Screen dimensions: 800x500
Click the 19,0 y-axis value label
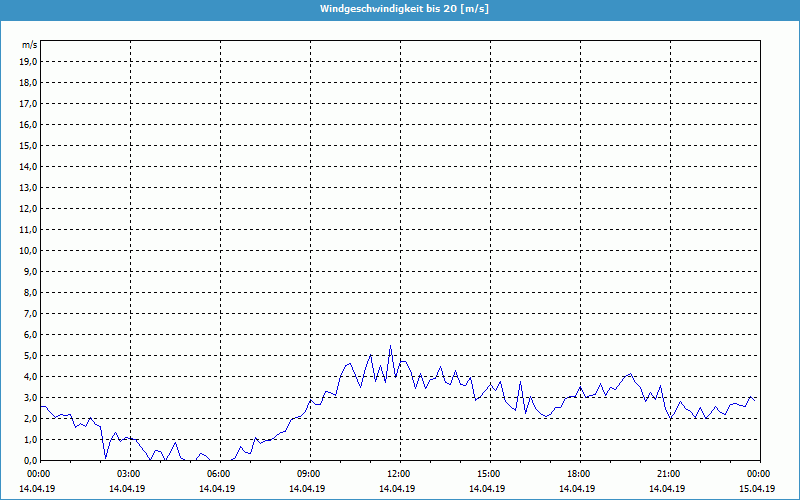[29, 61]
